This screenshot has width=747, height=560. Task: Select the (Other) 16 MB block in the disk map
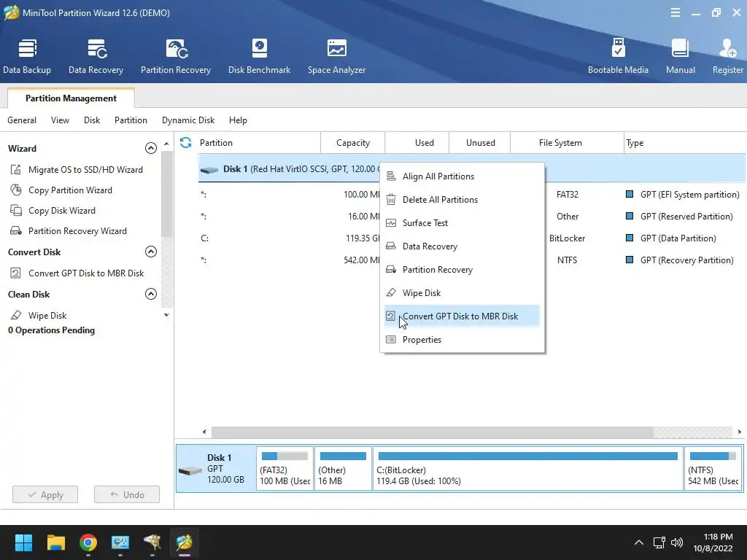click(343, 469)
